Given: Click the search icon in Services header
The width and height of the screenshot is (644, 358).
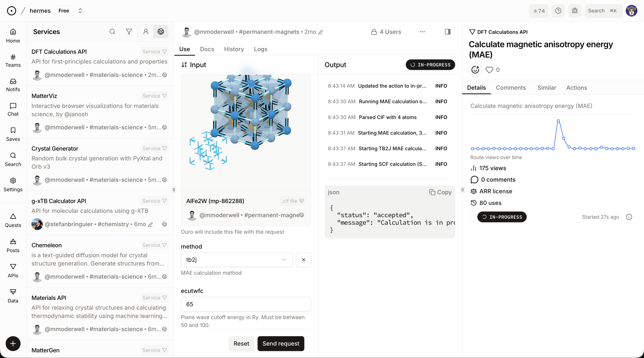Looking at the screenshot, I should [x=112, y=32].
